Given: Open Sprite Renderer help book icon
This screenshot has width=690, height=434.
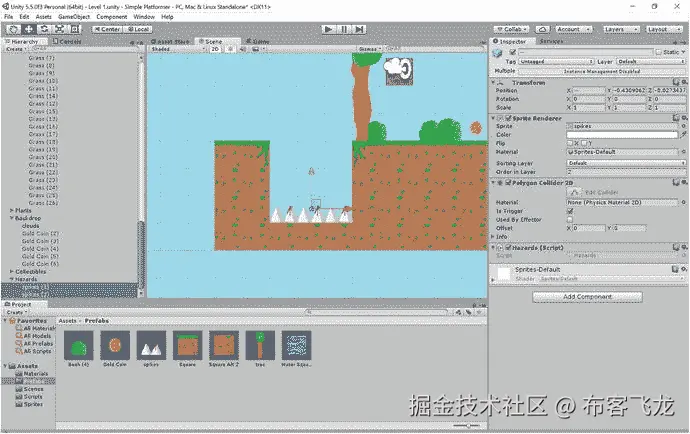Looking at the screenshot, I should 675,118.
